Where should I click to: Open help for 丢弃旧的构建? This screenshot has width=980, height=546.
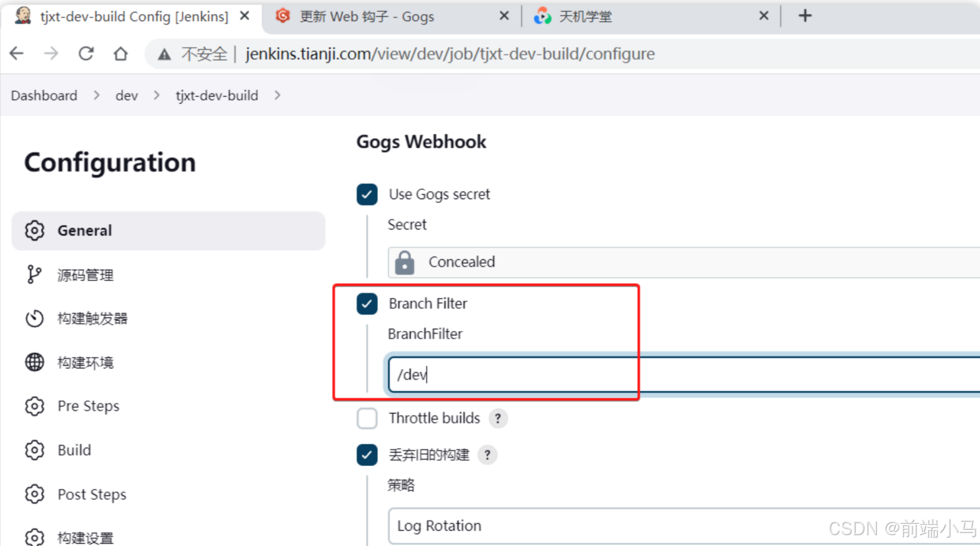pos(487,455)
